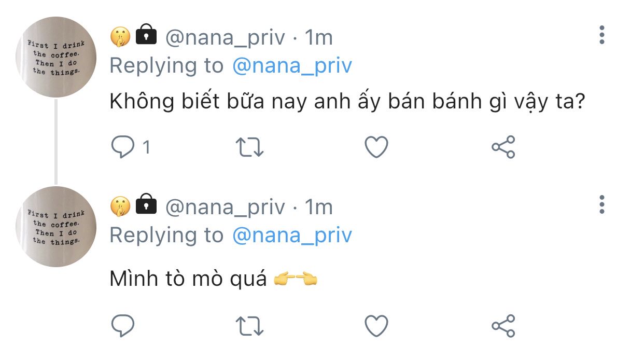Share the 'Mình tò mò quá' tweet
The height and width of the screenshot is (346, 644).
pyautogui.click(x=503, y=326)
